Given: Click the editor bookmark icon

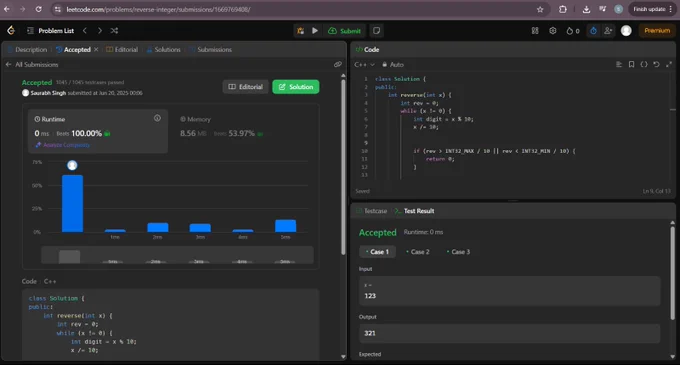Looking at the screenshot, I should [631, 65].
